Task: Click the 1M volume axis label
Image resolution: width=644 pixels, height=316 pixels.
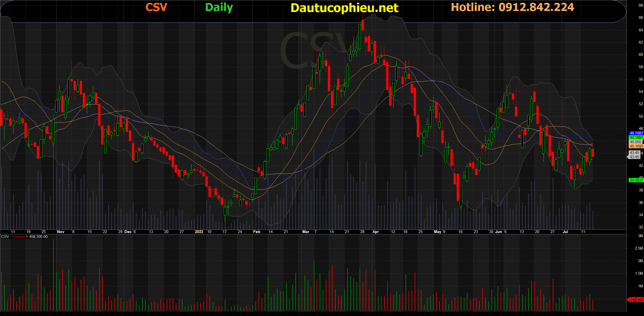Action: (640, 286)
